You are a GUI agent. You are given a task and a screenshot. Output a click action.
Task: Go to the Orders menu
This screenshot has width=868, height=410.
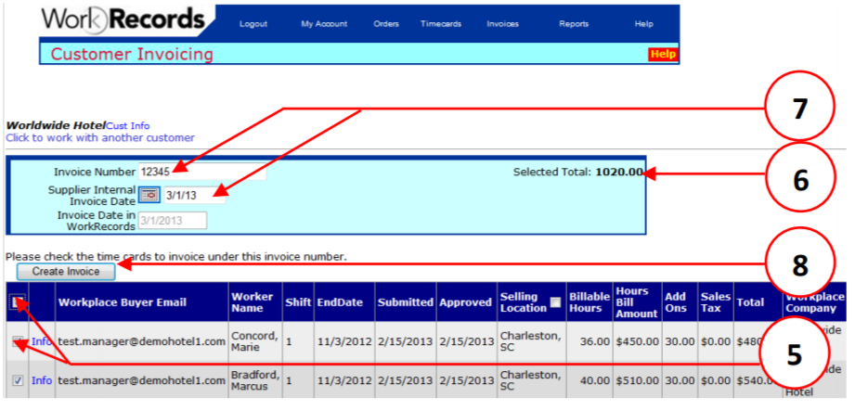click(x=386, y=24)
